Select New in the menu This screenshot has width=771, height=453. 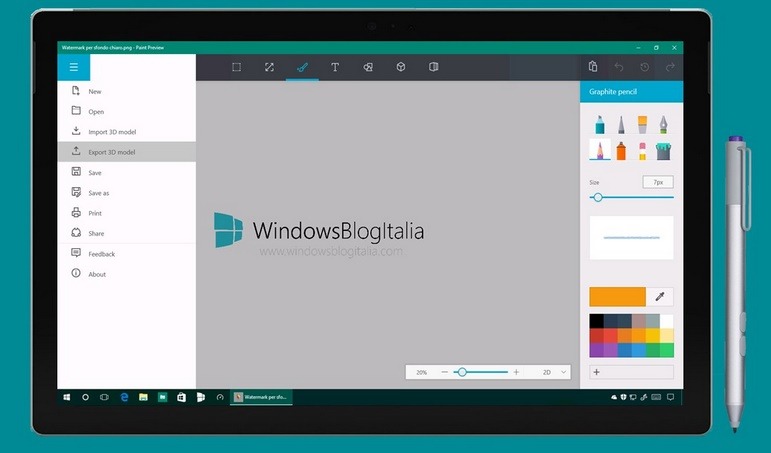[127, 91]
